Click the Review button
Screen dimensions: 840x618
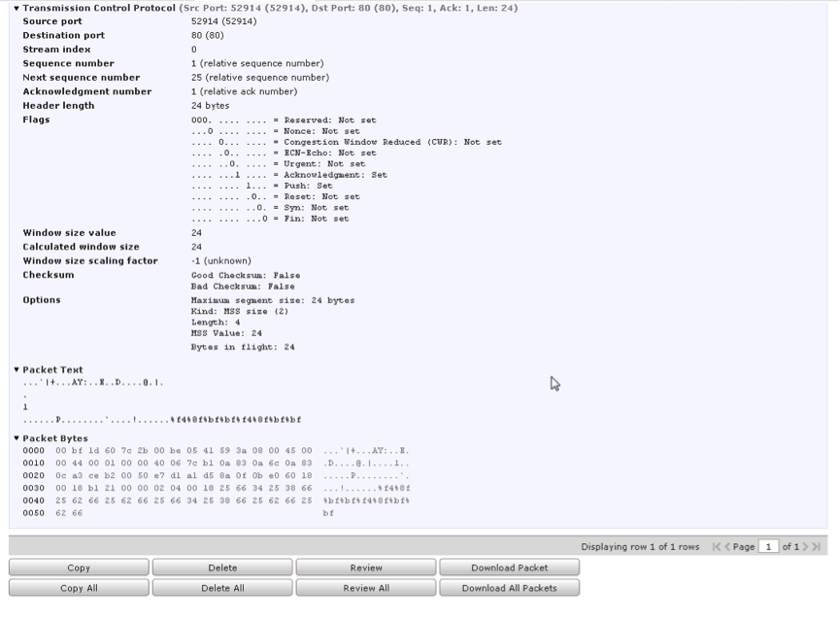tap(366, 567)
